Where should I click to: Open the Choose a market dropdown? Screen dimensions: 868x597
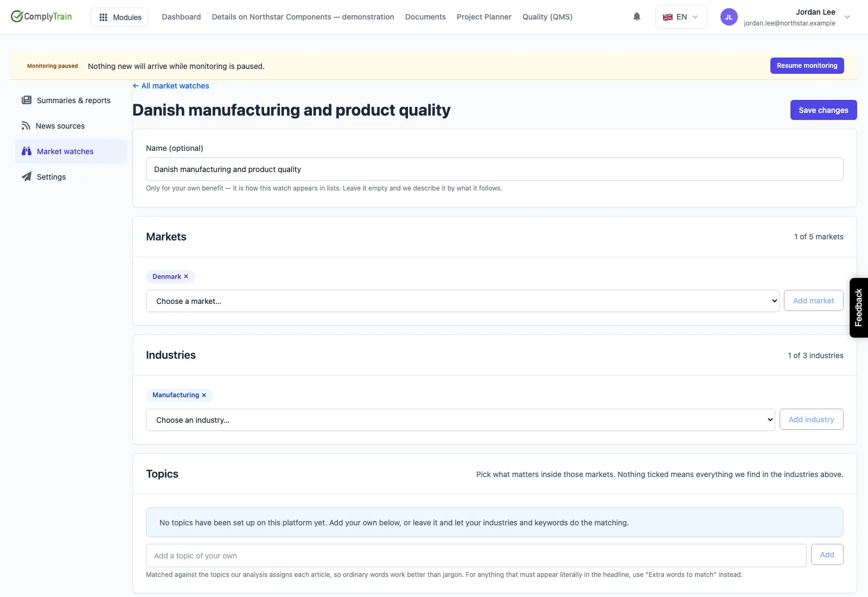462,301
